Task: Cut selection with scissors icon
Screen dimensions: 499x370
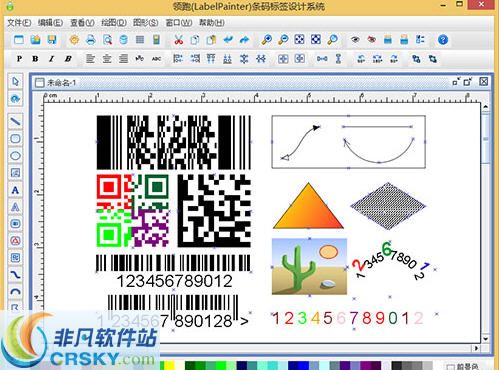Action: coord(179,40)
